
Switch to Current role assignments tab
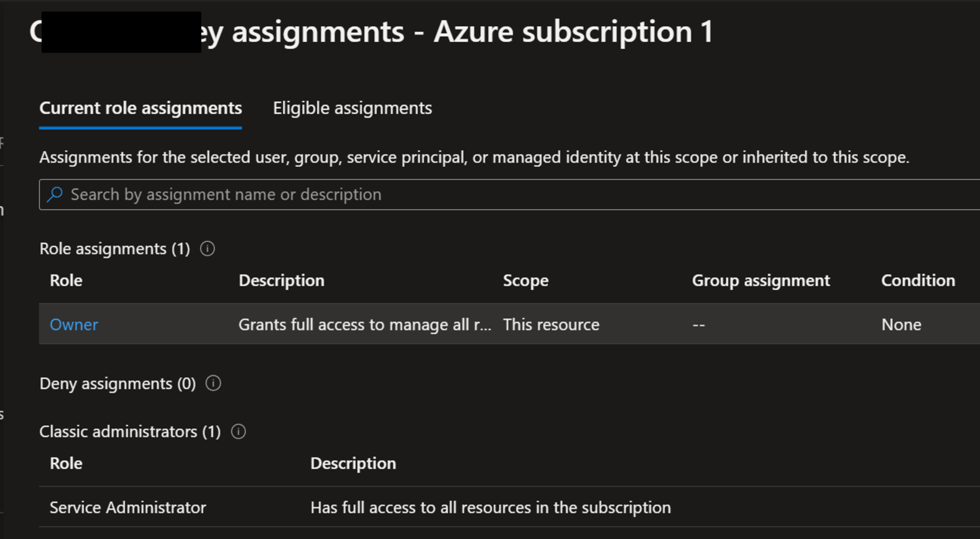point(141,108)
